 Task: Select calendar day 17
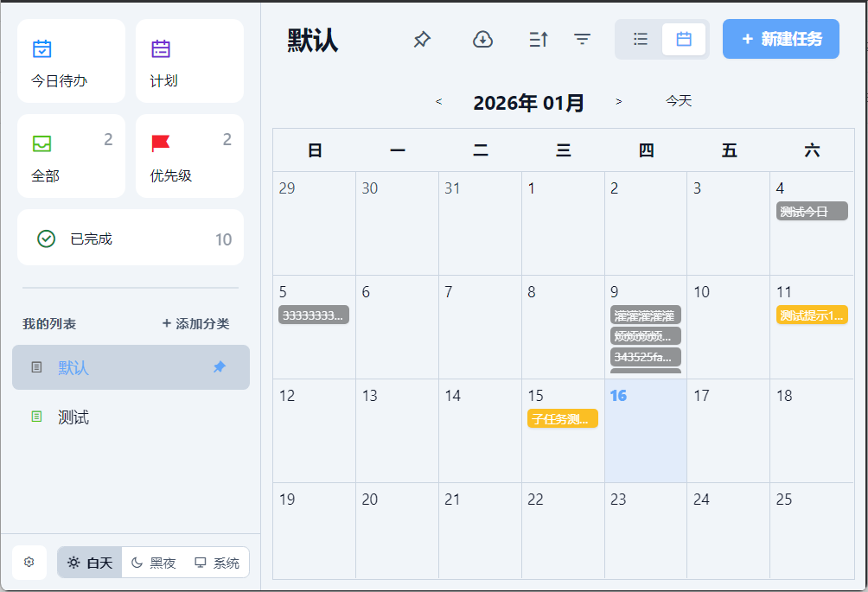(729, 430)
